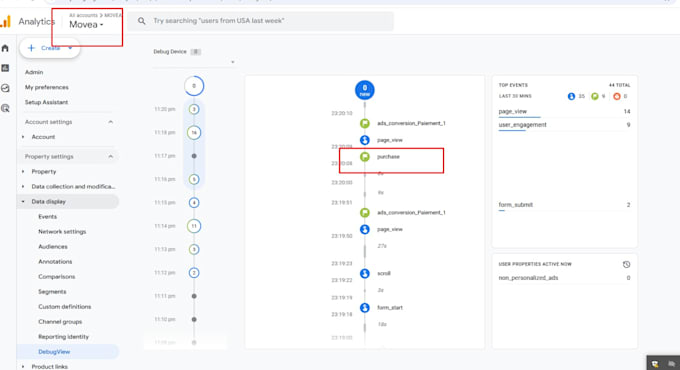
Task: Click the analytics search input field
Action: pos(260,21)
